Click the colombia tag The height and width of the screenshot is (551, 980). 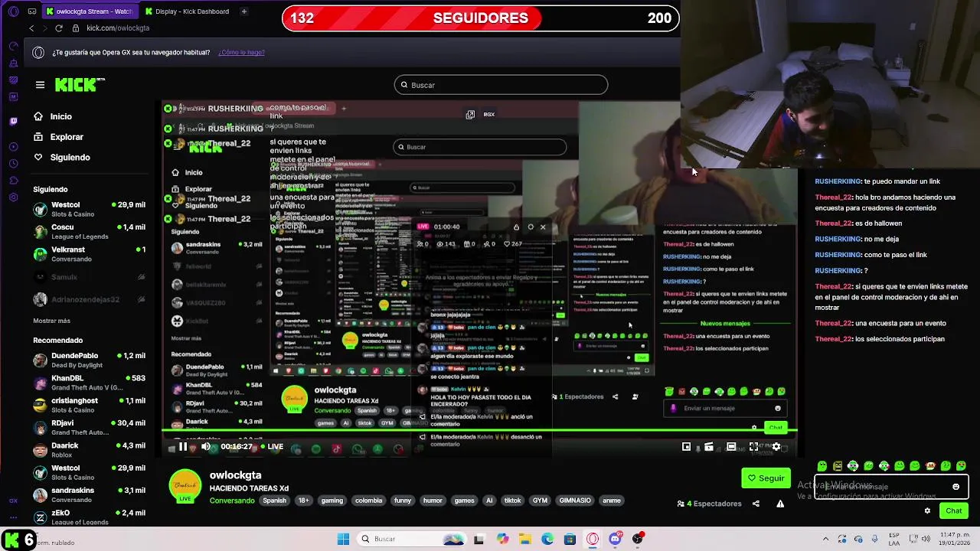[x=368, y=500]
